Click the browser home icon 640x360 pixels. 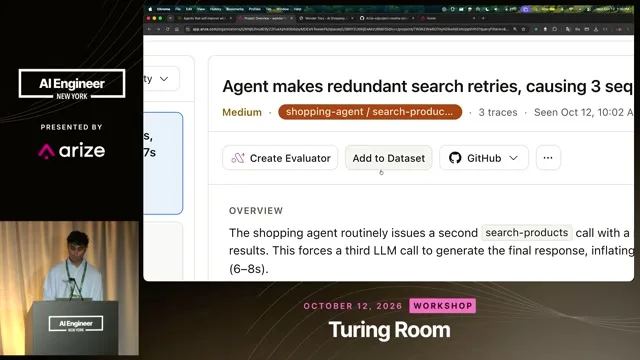click(177, 29)
